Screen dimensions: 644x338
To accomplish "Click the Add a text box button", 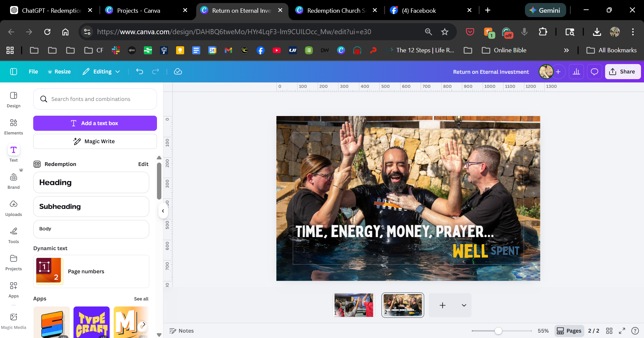I will pos(95,123).
